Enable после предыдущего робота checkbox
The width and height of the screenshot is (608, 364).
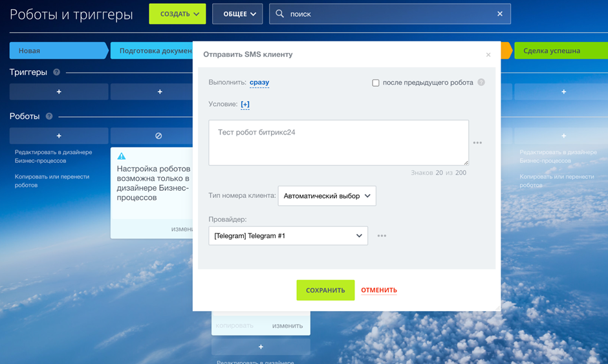(x=375, y=83)
